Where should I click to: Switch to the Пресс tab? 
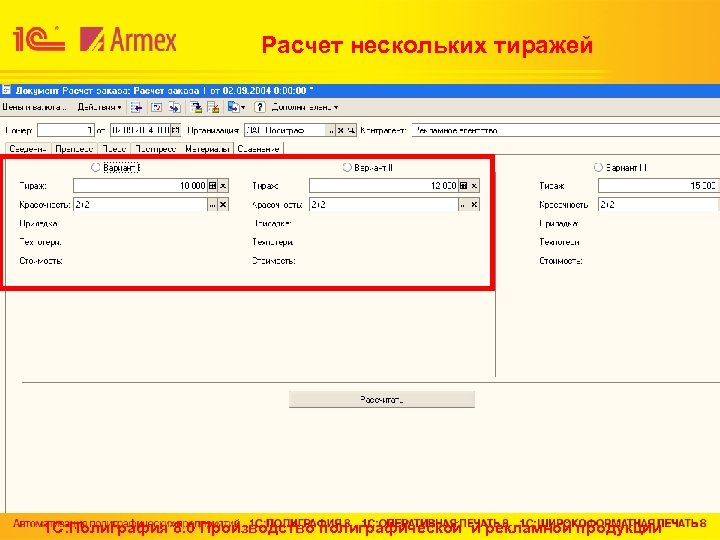[114, 149]
